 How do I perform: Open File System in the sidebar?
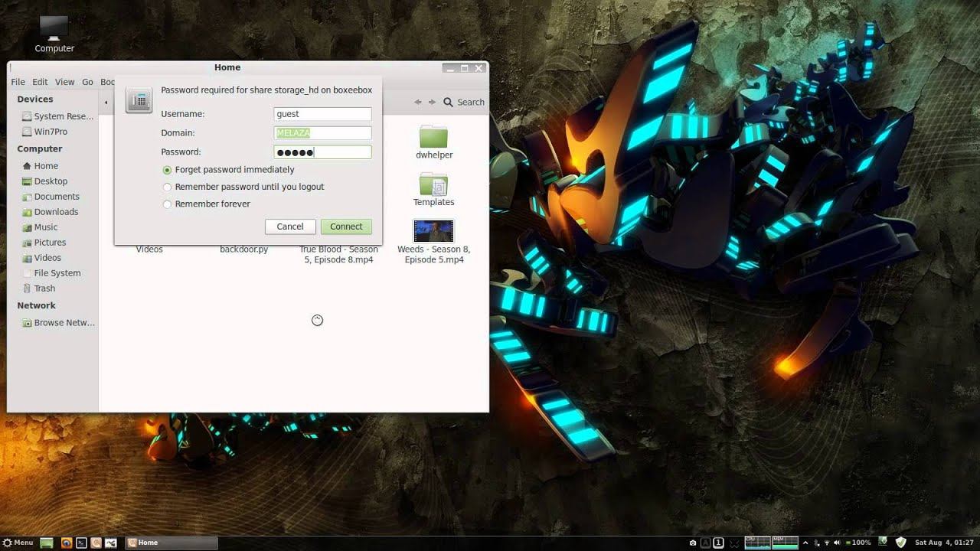point(51,273)
